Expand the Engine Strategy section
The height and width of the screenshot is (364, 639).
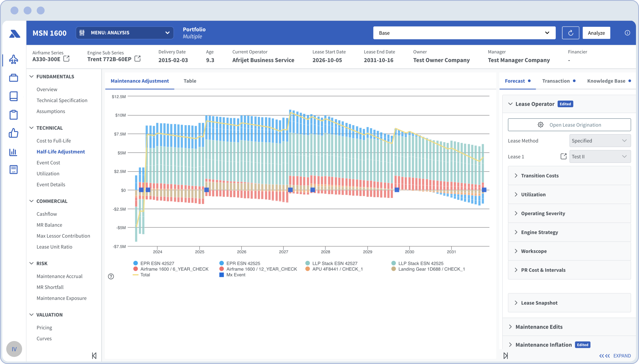coord(539,232)
